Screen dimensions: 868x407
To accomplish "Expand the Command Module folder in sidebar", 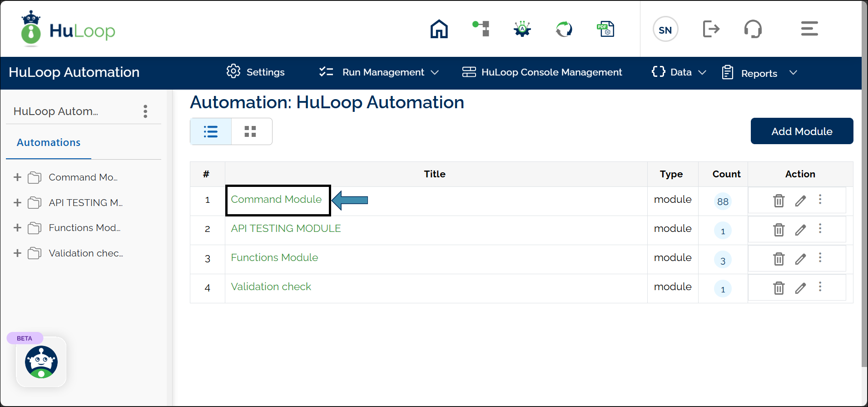I will (17, 177).
